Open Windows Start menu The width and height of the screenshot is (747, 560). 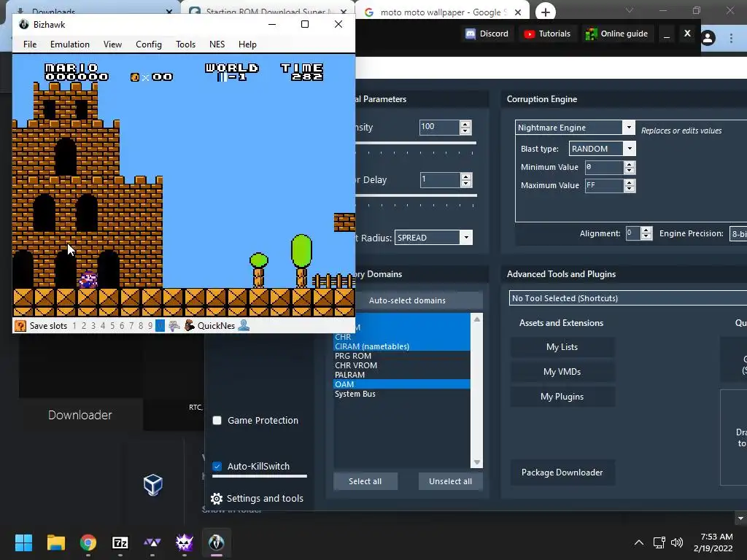point(23,542)
